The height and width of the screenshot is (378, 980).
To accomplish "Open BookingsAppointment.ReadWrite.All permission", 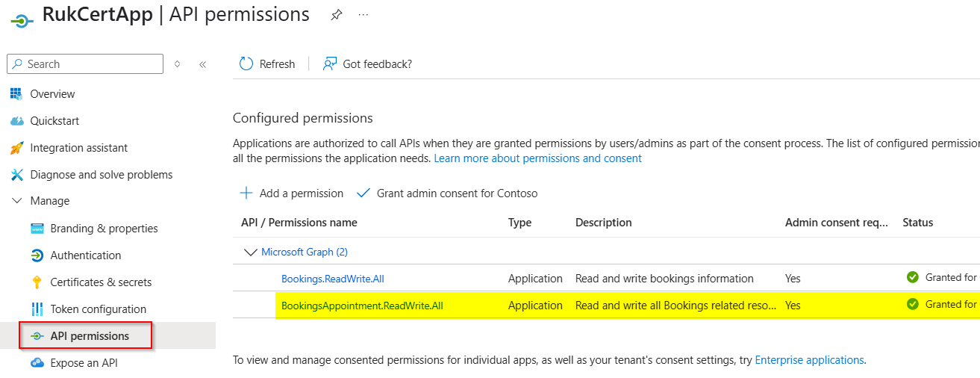I will click(x=362, y=306).
